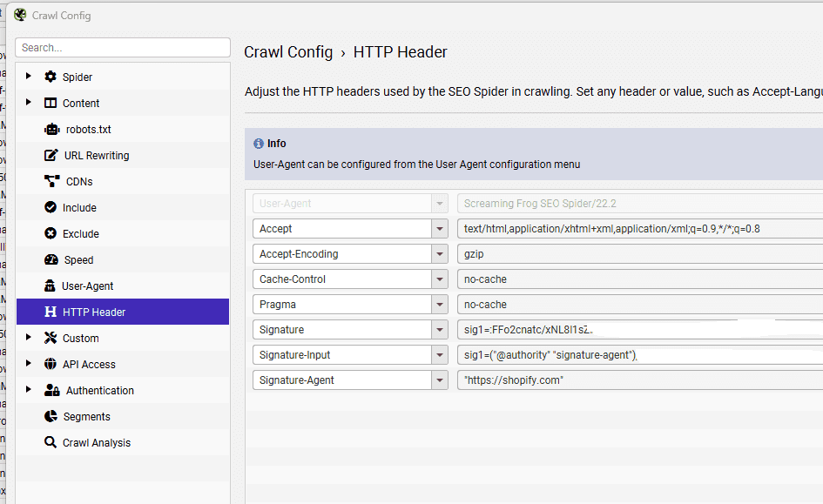Screen dimensions: 823x504
Task: Click the Spider gear icon
Action: [x=51, y=77]
